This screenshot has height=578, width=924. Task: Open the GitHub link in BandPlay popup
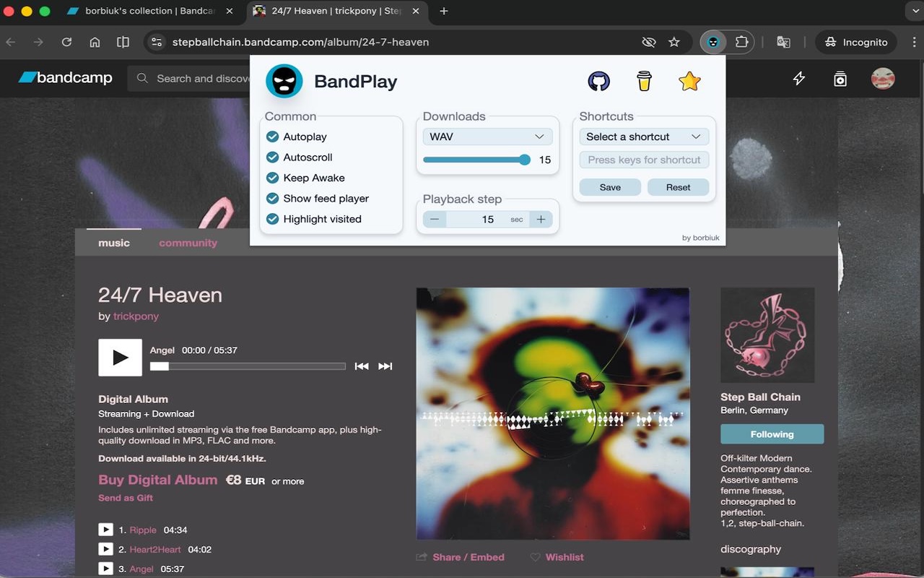(598, 81)
